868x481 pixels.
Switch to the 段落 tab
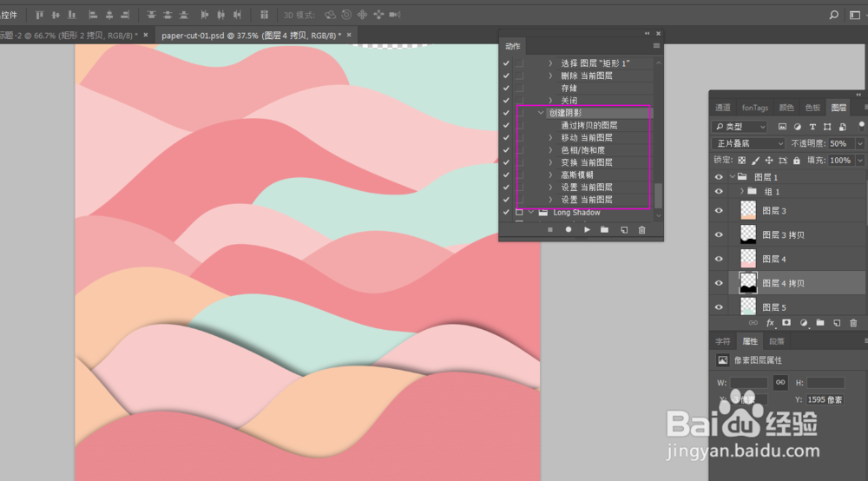pyautogui.click(x=777, y=341)
